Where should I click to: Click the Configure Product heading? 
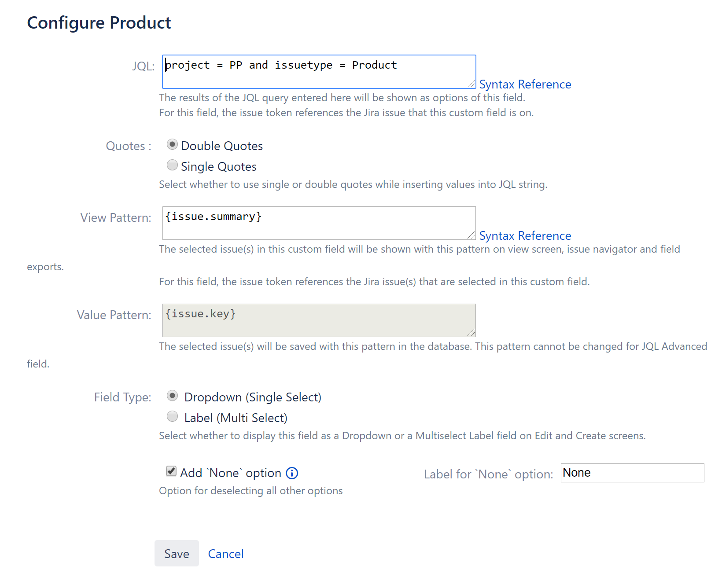point(99,22)
